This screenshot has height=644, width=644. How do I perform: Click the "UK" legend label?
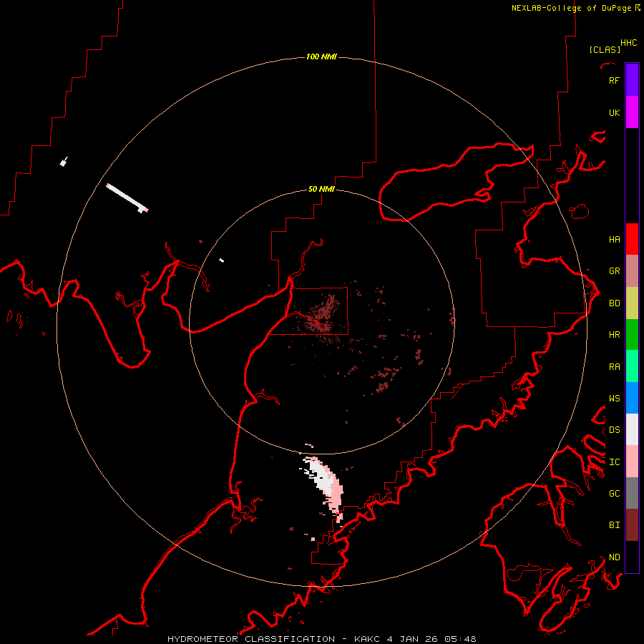tap(614, 113)
